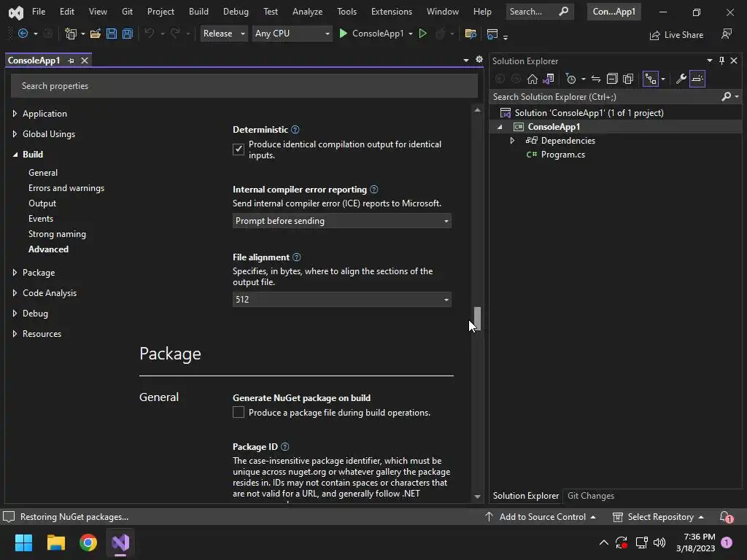Toggle Preview Selected Items icon in Solution Explorer
The width and height of the screenshot is (747, 560).
pos(697,79)
